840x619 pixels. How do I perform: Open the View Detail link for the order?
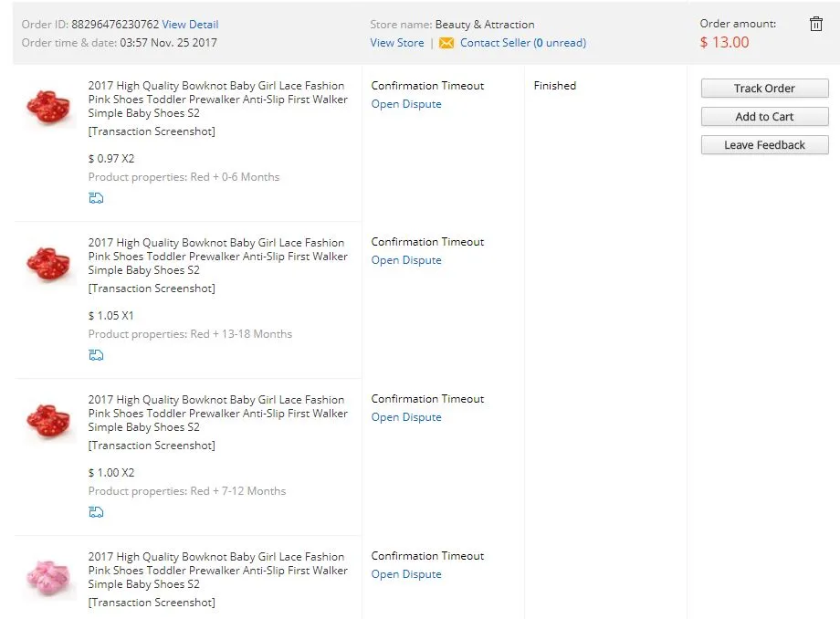pyautogui.click(x=190, y=25)
